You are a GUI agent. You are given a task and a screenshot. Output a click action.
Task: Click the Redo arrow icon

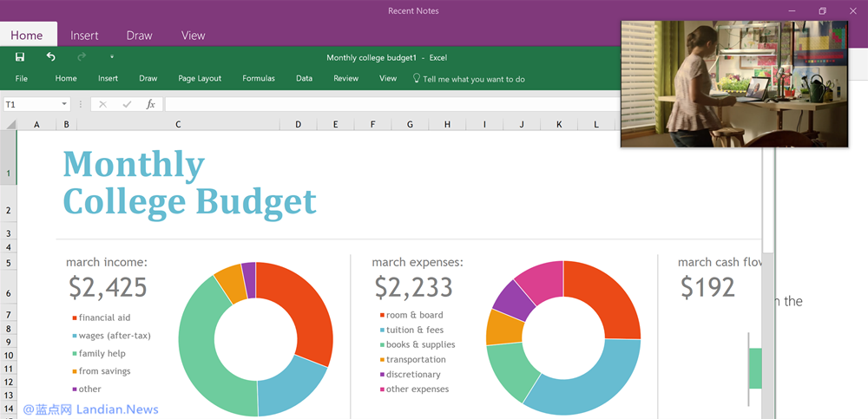click(82, 57)
